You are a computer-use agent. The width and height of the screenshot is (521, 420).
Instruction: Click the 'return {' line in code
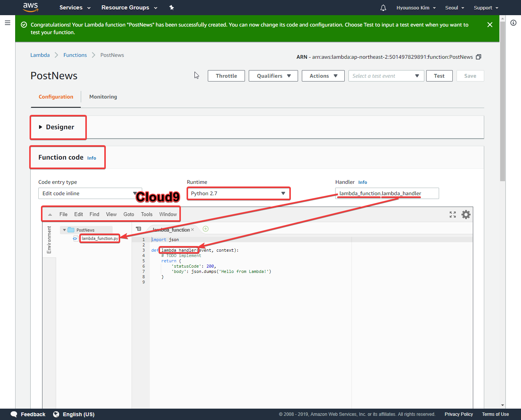click(x=171, y=261)
